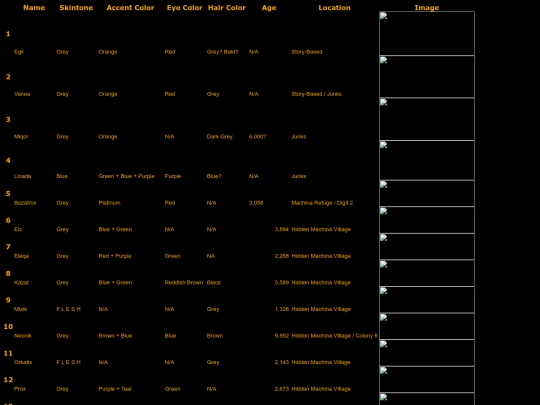The height and width of the screenshot is (405, 540).
Task: Click the 'Purple + Teal' accent color cell
Action: coord(115,389)
